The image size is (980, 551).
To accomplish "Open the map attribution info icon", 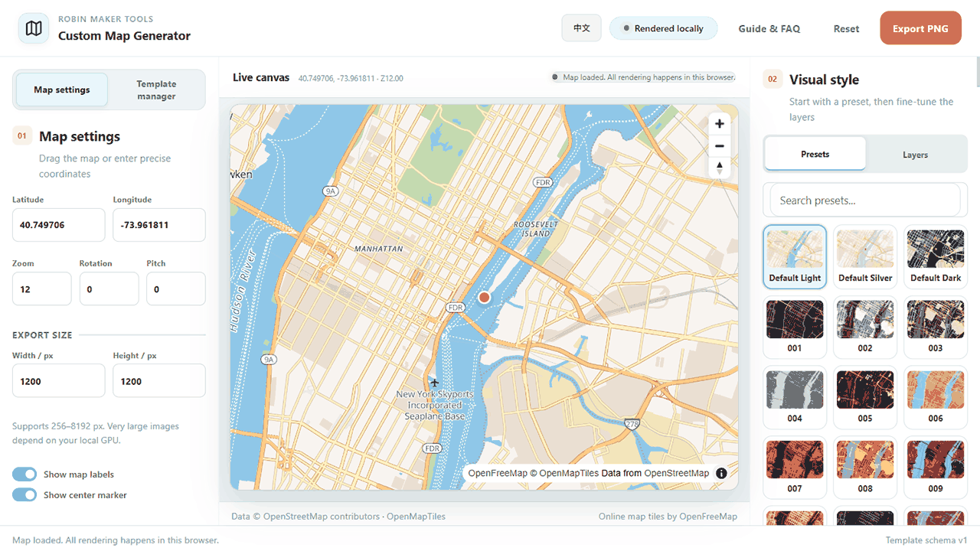I will [721, 473].
